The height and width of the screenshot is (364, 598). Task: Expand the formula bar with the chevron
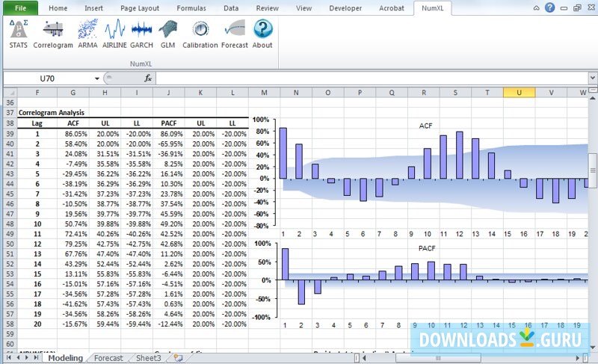pyautogui.click(x=591, y=78)
